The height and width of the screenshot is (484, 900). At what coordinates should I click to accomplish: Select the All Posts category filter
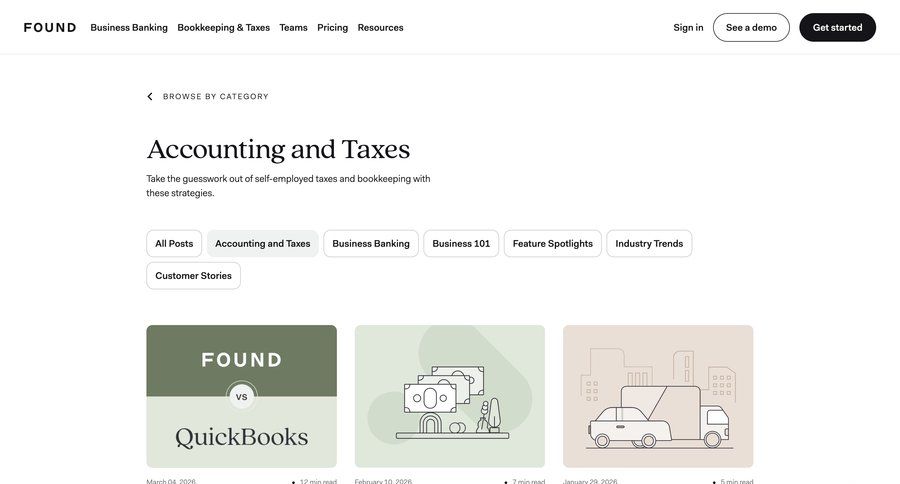coord(174,243)
